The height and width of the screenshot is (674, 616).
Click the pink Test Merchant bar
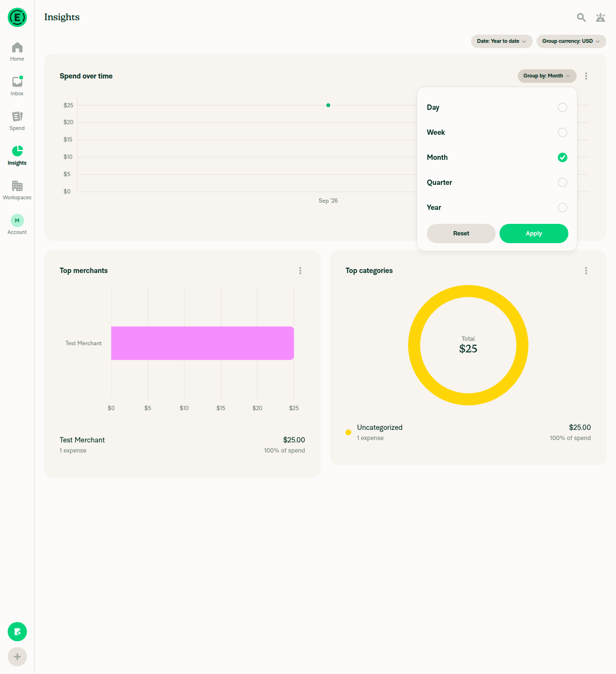click(x=203, y=343)
